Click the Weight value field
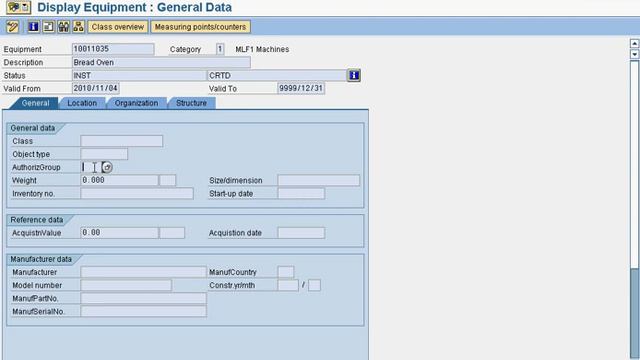This screenshot has width=640, height=360. (x=119, y=180)
